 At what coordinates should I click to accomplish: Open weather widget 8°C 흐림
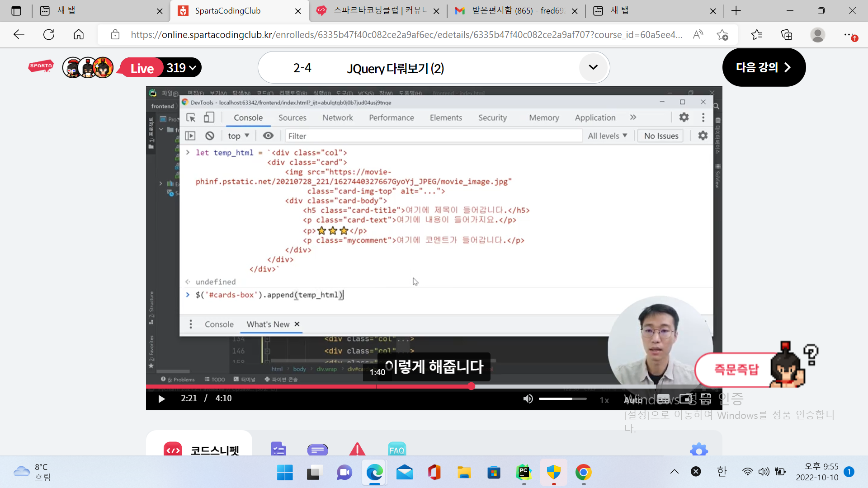click(33, 472)
